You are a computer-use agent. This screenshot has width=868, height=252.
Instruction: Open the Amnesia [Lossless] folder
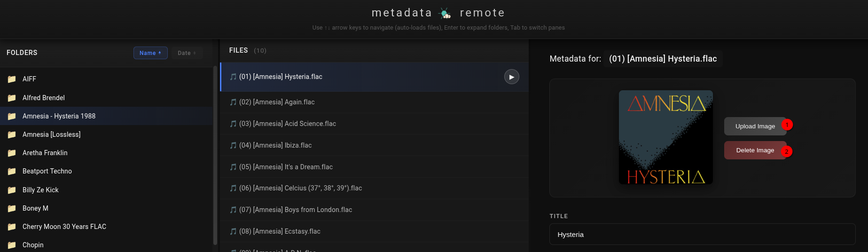(x=106, y=134)
